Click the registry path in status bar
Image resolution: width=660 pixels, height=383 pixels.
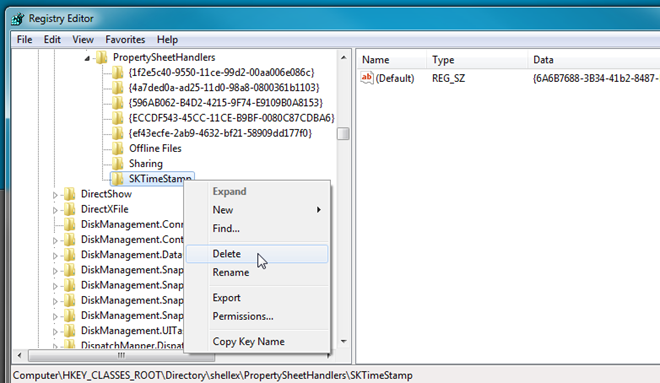213,375
